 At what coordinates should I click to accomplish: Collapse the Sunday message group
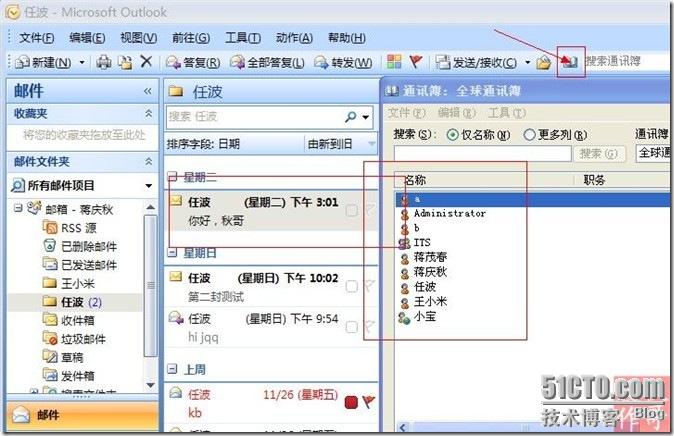[x=172, y=252]
